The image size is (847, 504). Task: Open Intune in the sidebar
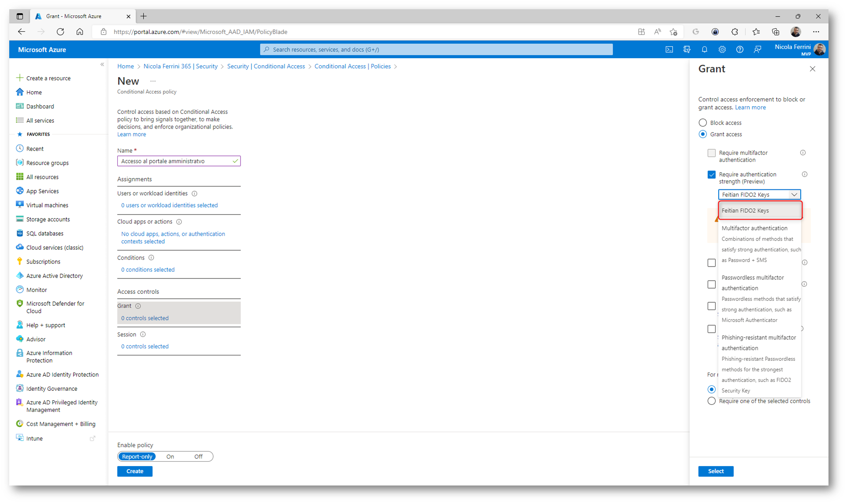tap(34, 438)
